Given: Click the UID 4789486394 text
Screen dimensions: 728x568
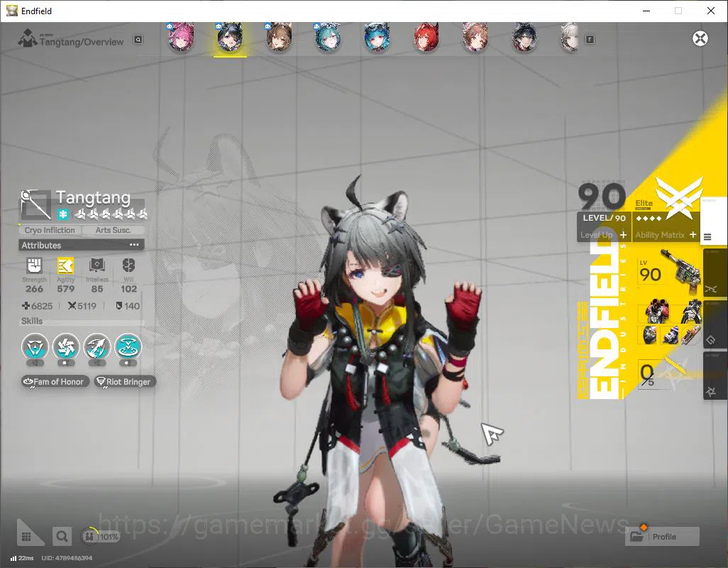Looking at the screenshot, I should click(x=67, y=558).
